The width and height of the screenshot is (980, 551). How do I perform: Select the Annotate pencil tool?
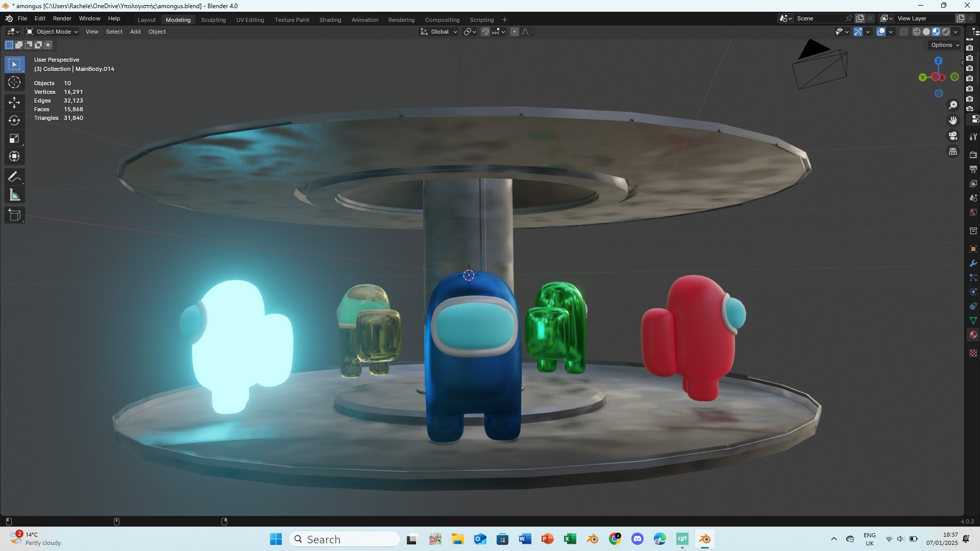click(x=14, y=177)
